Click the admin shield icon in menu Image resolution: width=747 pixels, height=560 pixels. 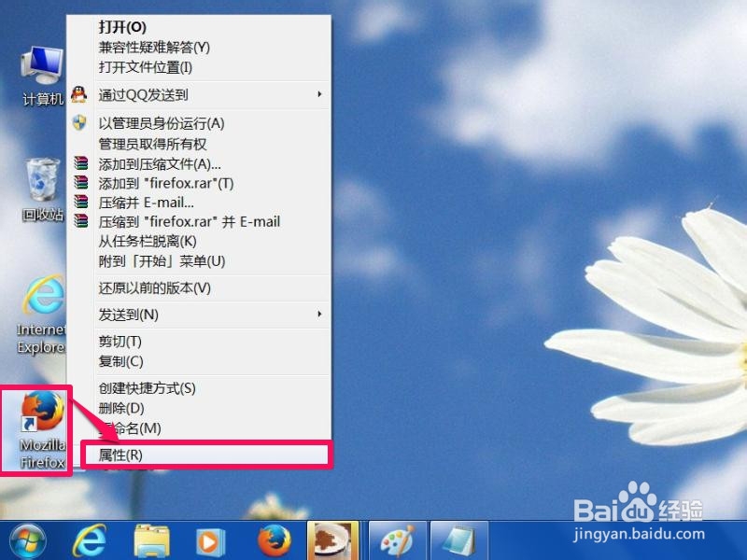coord(79,123)
